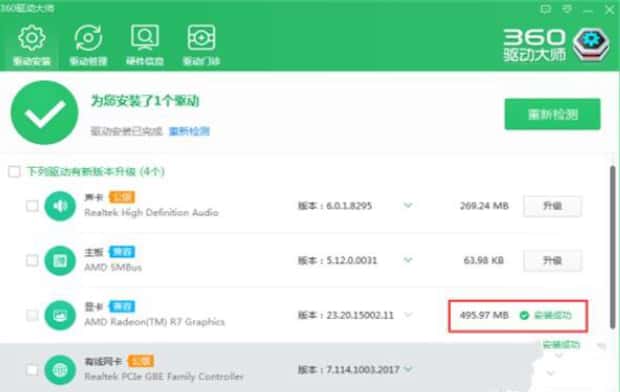This screenshot has height=392, width=620.
Task: Open the hardware info monitor tab
Action: (x=145, y=44)
